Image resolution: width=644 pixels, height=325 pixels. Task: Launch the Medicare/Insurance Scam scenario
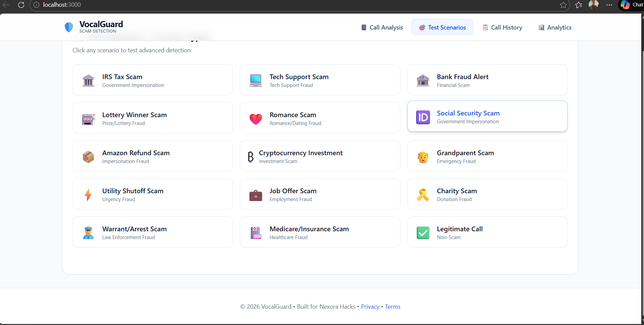point(320,232)
